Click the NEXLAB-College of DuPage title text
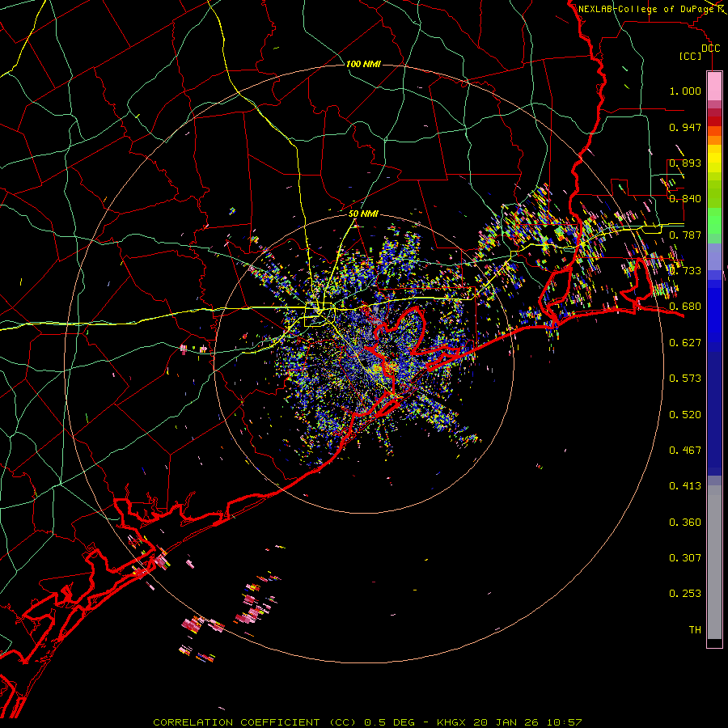 pos(646,9)
